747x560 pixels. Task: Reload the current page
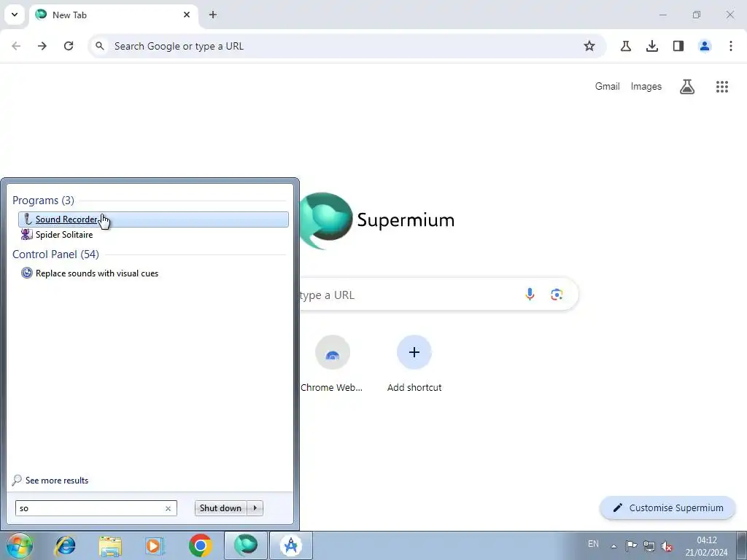click(x=69, y=46)
